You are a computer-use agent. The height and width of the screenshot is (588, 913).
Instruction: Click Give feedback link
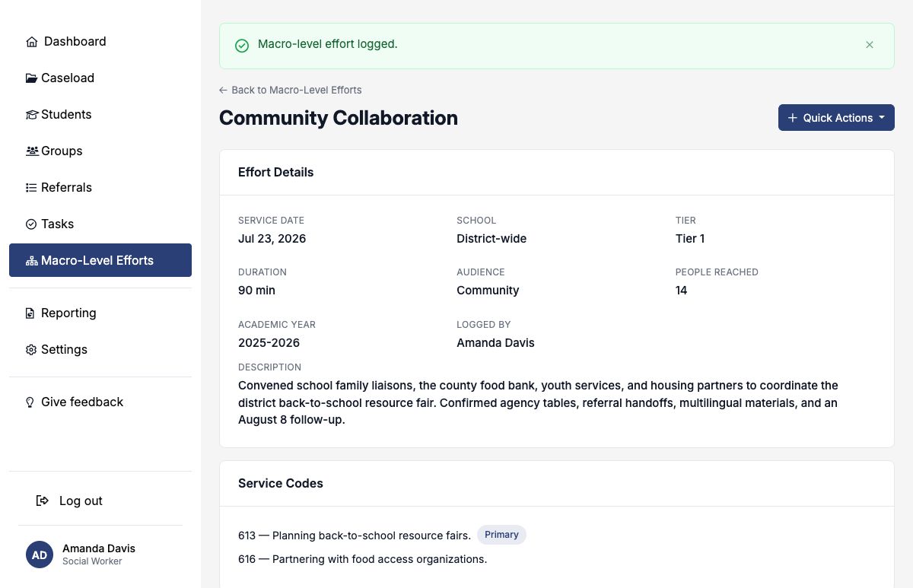tap(100, 402)
